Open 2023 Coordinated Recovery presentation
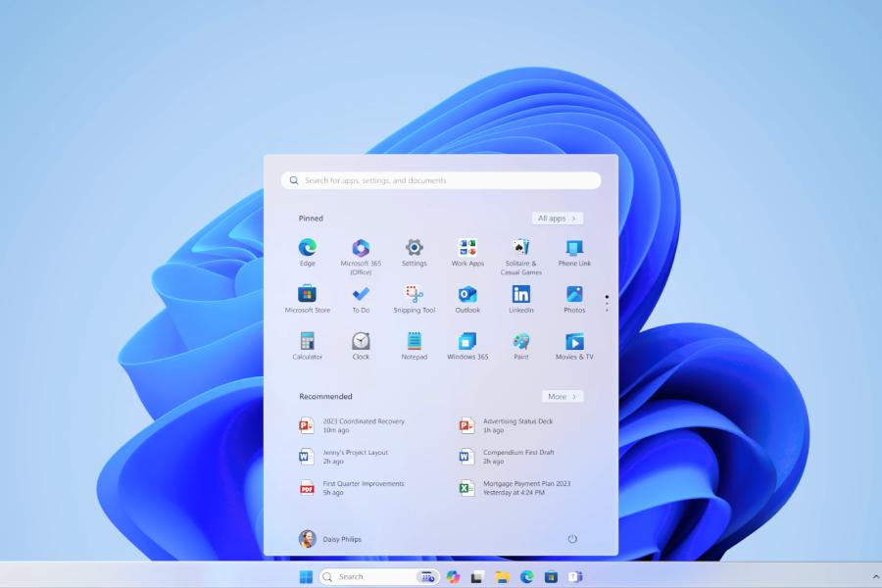Screen dimensions: 882x588 click(352, 425)
